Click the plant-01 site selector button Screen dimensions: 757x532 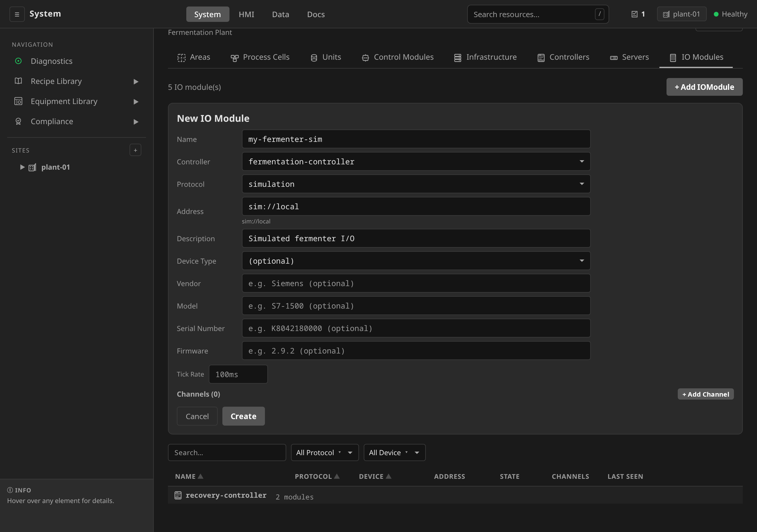pyautogui.click(x=682, y=14)
